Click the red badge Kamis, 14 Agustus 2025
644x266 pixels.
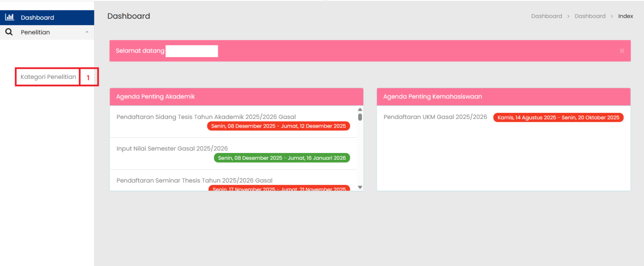558,117
